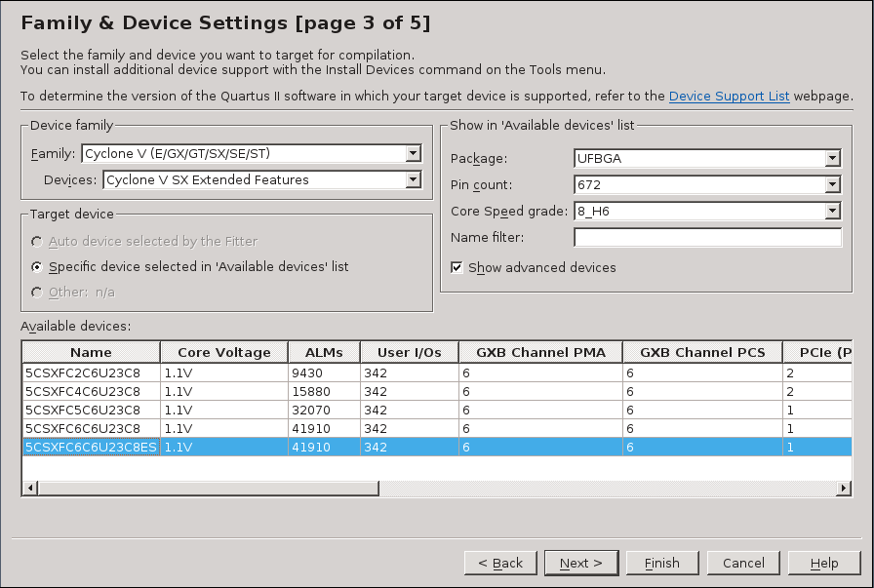Open the Package dropdown list
Image resolution: width=874 pixels, height=588 pixels.
tap(832, 159)
